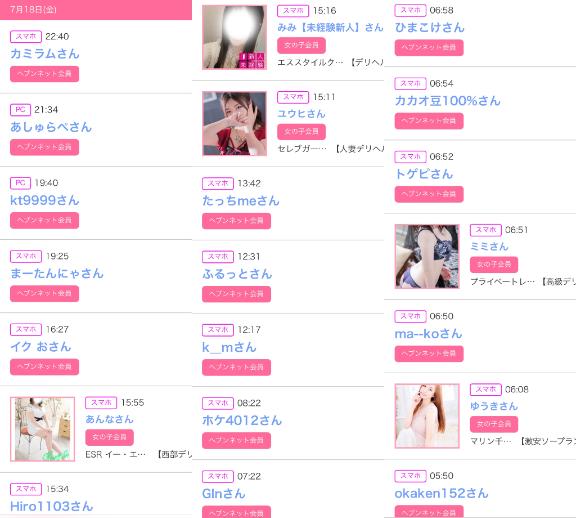Click ゆうきさん profile thumbnail

(x=427, y=416)
